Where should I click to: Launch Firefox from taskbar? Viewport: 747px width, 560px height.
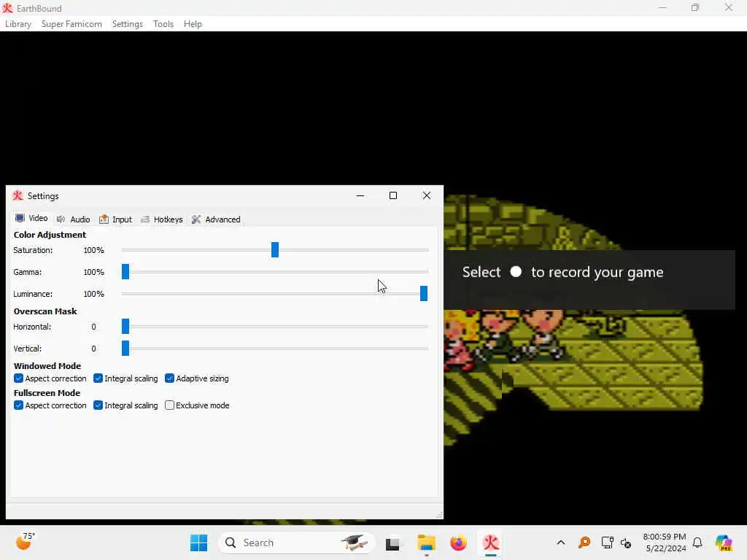(x=458, y=542)
